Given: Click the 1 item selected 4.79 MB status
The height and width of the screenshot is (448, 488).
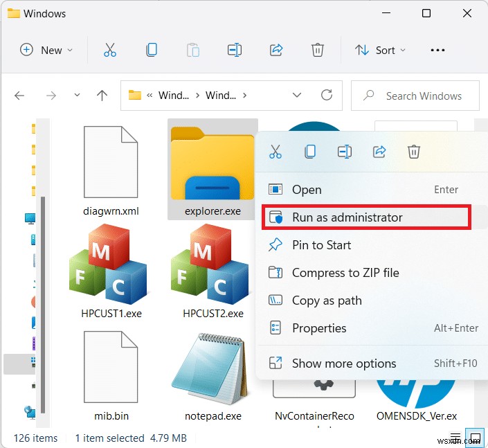Looking at the screenshot, I should click(x=131, y=438).
